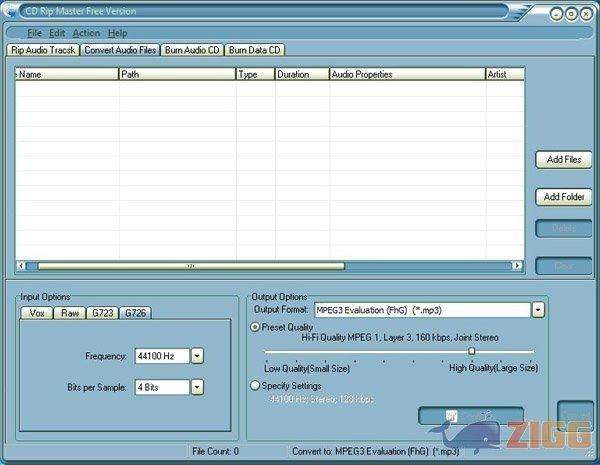Open the Action menu
The image size is (600, 465).
tap(86, 33)
